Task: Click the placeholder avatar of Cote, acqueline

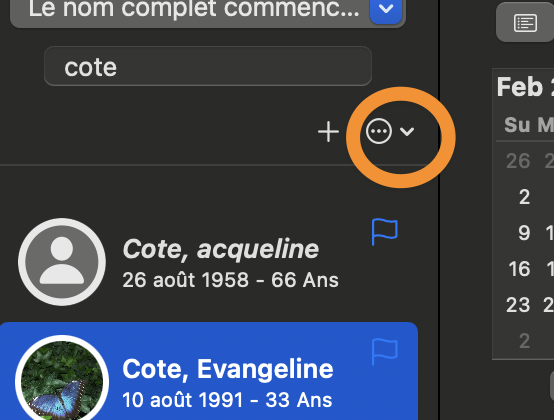Action: click(62, 262)
